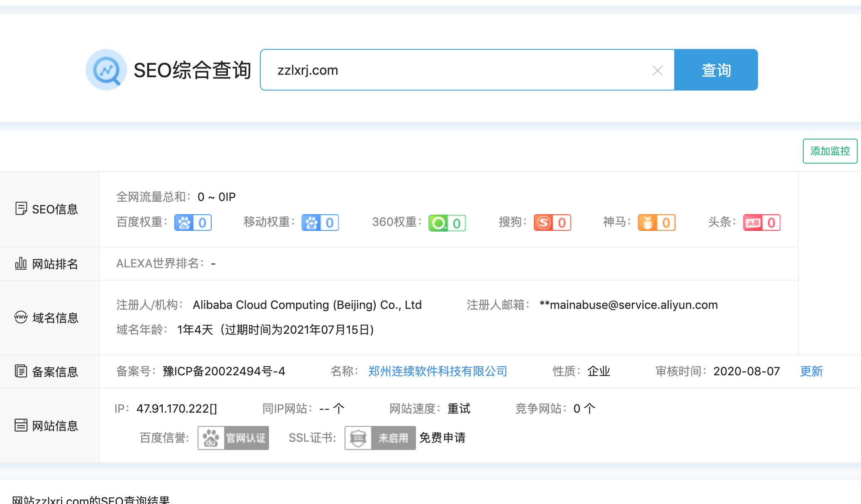Click the SEO综合查询 logo icon
Screen dimensions: 861x504
pyautogui.click(x=106, y=70)
